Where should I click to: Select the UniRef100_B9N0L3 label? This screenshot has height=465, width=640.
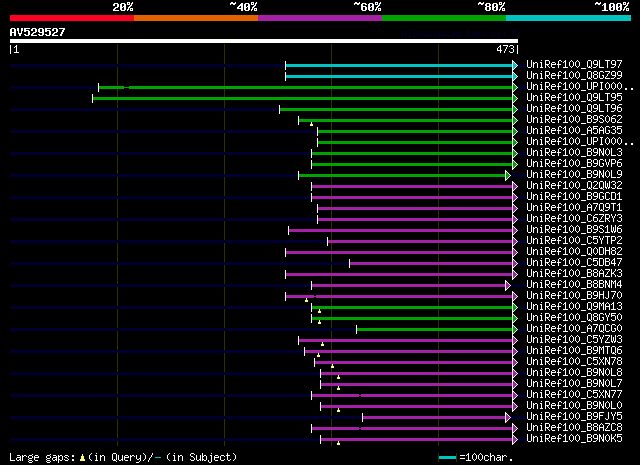574,153
